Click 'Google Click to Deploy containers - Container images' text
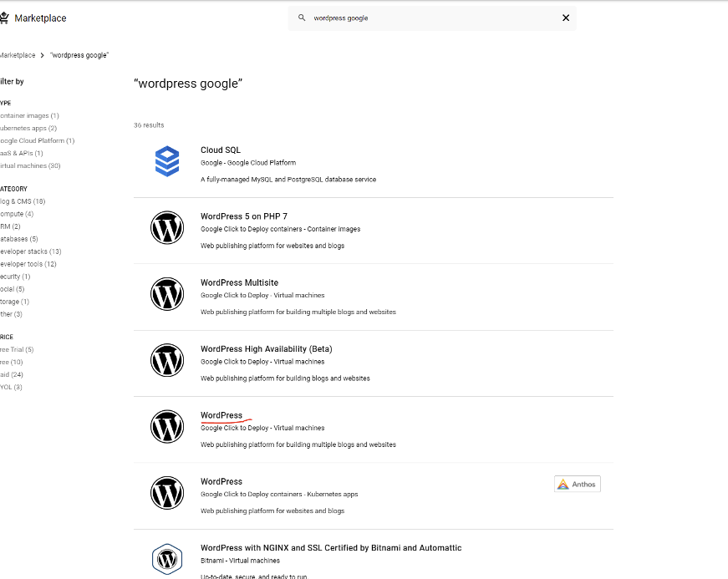 pyautogui.click(x=281, y=229)
